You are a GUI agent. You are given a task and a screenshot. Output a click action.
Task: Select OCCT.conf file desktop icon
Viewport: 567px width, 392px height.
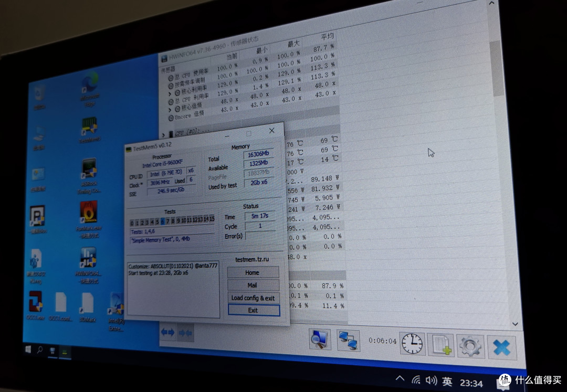[60, 307]
